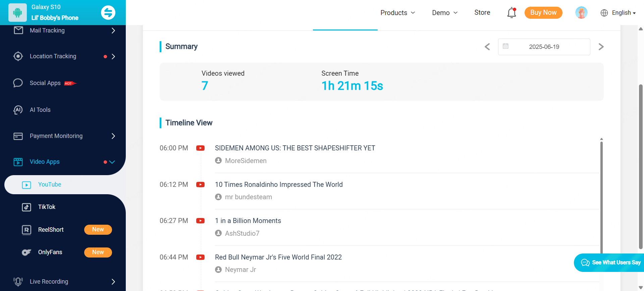This screenshot has height=291, width=644.
Task: Open 10 Times Ronaldinho Impressed The World
Action: point(279,185)
